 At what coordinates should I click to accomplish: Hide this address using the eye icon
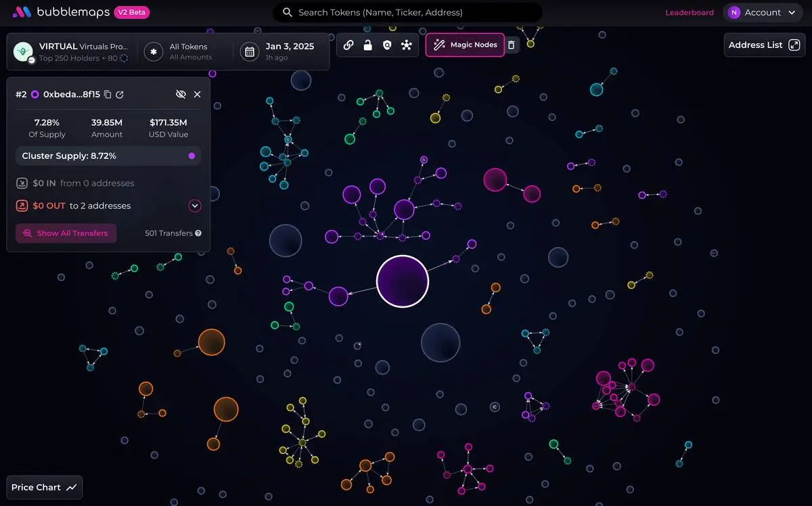click(181, 95)
